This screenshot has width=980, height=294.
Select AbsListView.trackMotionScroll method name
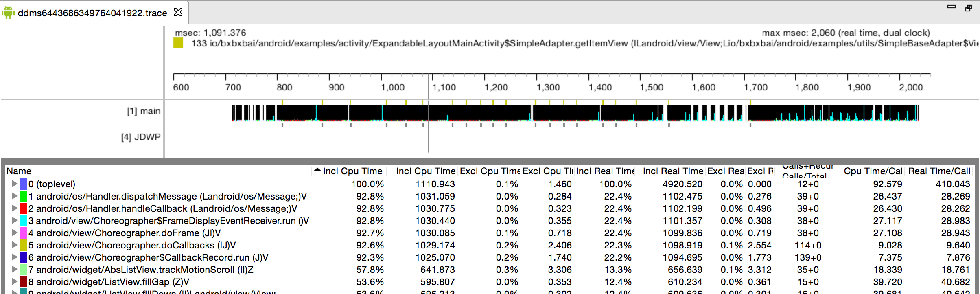tap(141, 270)
